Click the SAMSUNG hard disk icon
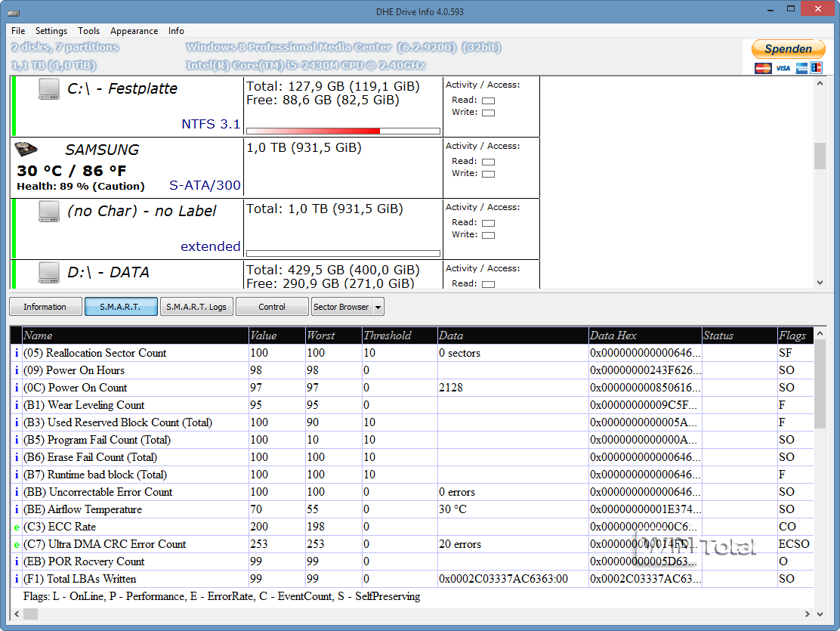The height and width of the screenshot is (631, 840). (x=27, y=150)
